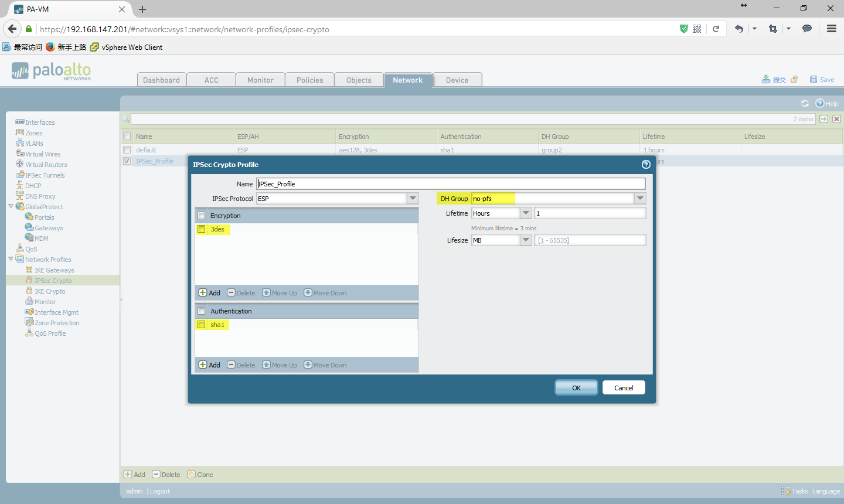
Task: Open IPSec Tunnels in the sidebar
Action: 45,175
